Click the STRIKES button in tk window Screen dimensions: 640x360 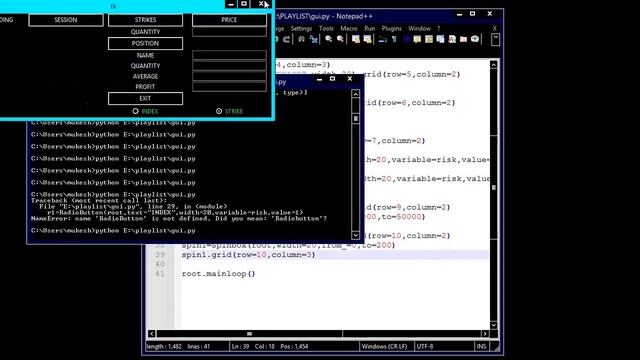pyautogui.click(x=145, y=20)
